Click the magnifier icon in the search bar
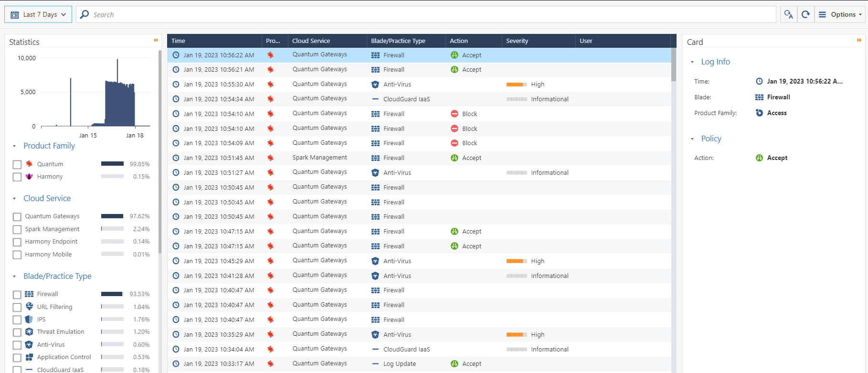This screenshot has width=868, height=373. (x=85, y=14)
